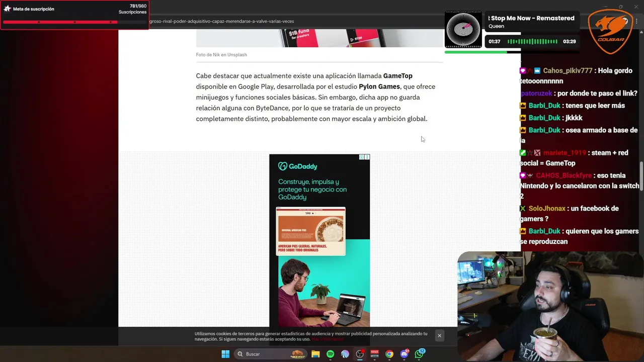Click the '781/980' subscription count
This screenshot has width=644, height=362.
click(138, 6)
